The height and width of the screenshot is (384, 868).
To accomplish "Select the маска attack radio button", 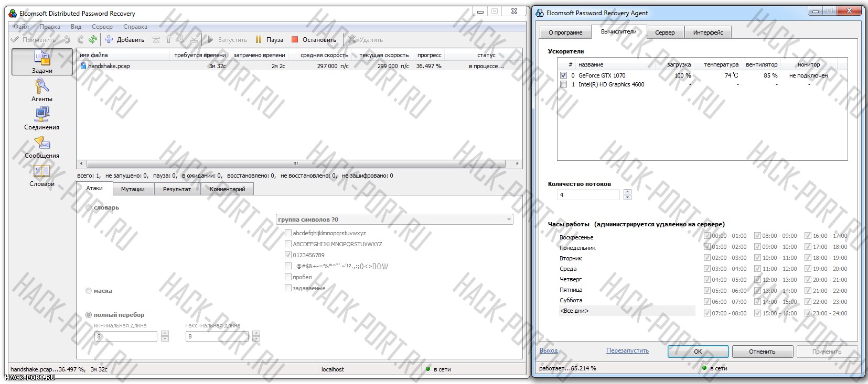I will click(x=89, y=291).
